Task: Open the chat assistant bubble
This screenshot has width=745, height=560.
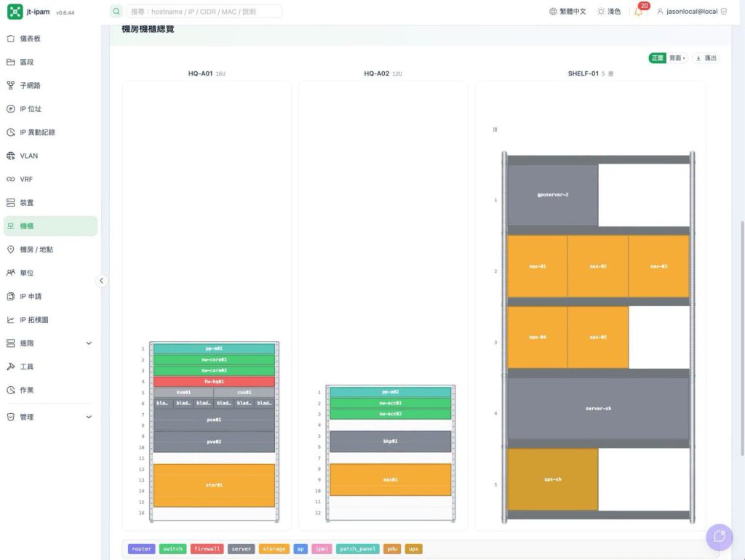Action: pyautogui.click(x=720, y=537)
